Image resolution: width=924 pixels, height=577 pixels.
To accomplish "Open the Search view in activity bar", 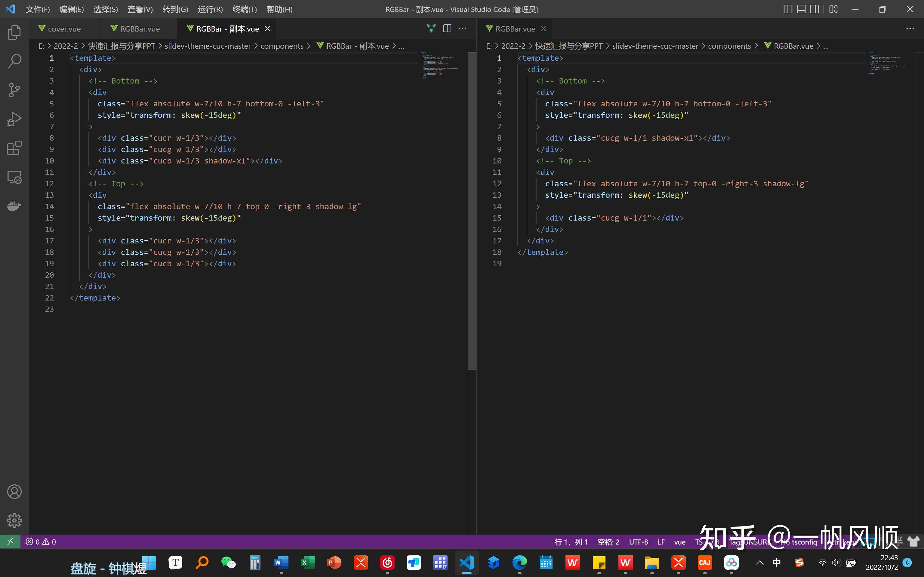I will point(14,61).
